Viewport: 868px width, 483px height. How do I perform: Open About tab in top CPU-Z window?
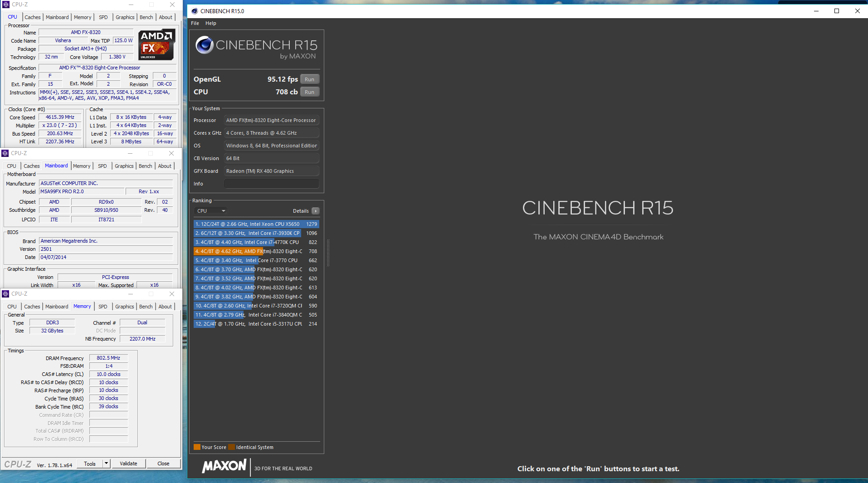[166, 17]
